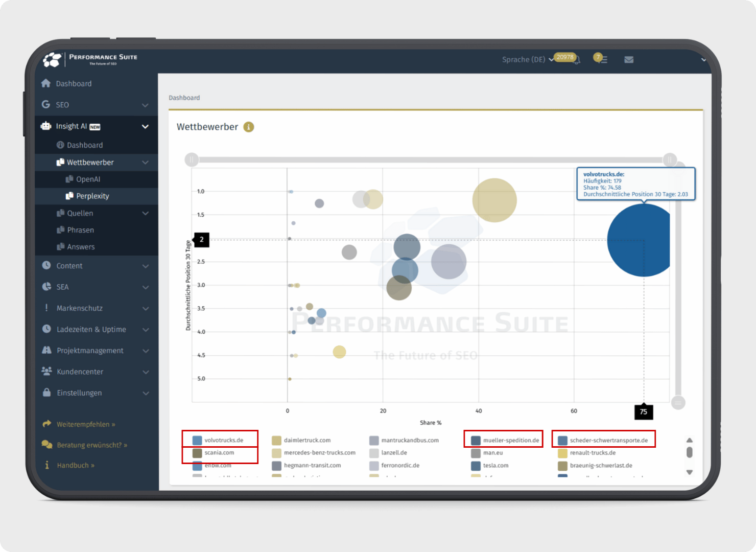Screen dimensions: 756x552
Task: Click the Ladezeiten & Uptime clock icon
Action: pos(46,329)
